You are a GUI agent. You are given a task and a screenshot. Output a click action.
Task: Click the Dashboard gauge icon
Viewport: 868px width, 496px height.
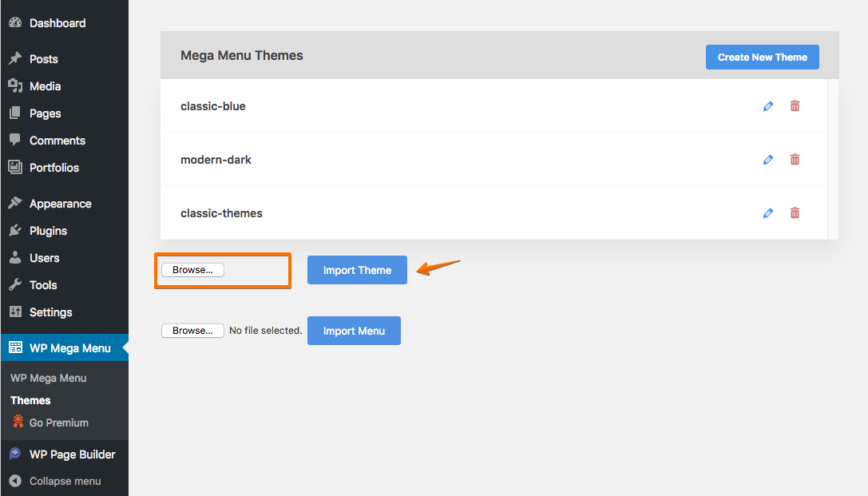[x=15, y=22]
